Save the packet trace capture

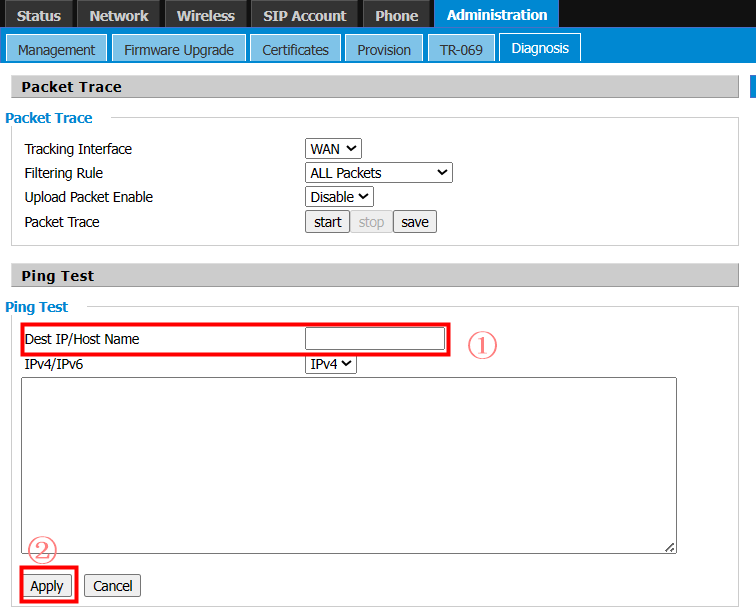coord(415,222)
